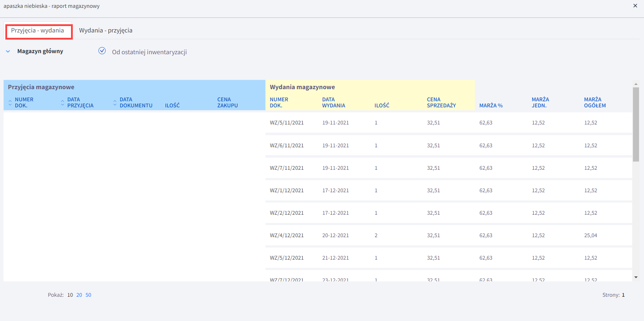The width and height of the screenshot is (644, 321).
Task: Click the Cena sprzedaży column header
Action: [441, 102]
